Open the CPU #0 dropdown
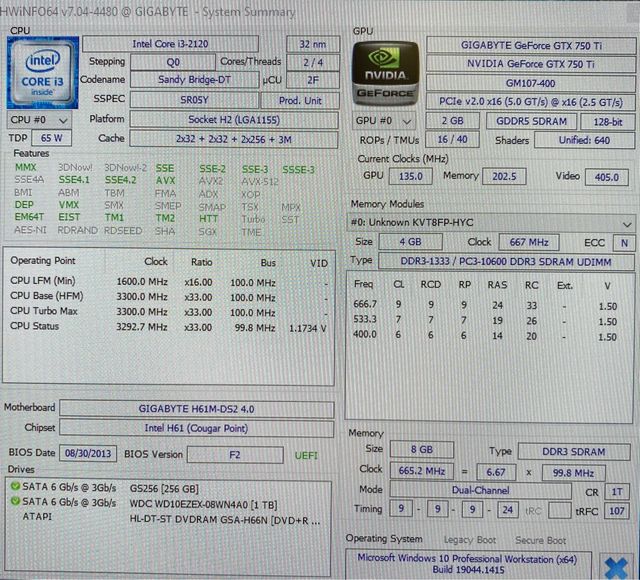 click(x=39, y=120)
